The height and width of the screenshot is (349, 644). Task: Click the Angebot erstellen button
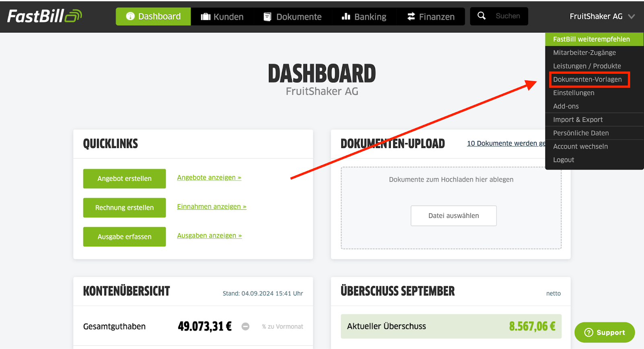point(124,179)
